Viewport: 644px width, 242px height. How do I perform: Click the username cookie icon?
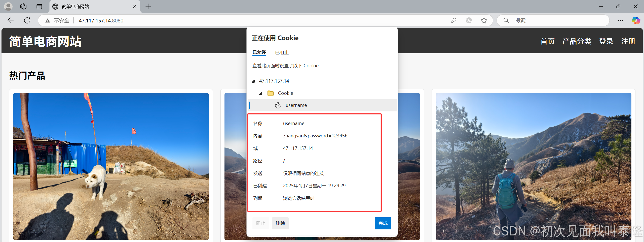pos(278,105)
